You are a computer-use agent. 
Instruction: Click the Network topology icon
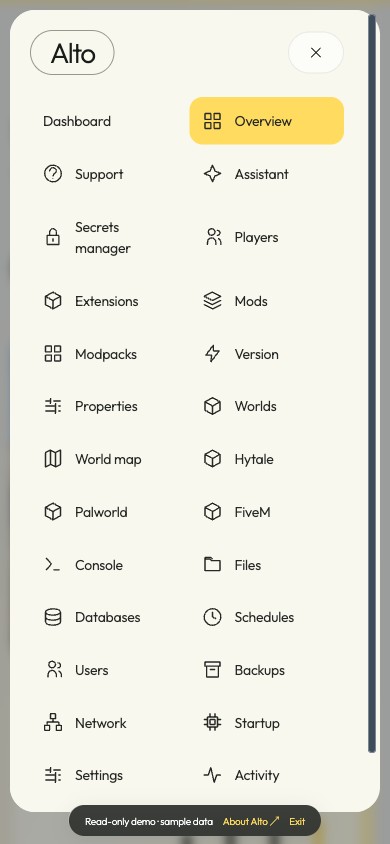[53, 723]
